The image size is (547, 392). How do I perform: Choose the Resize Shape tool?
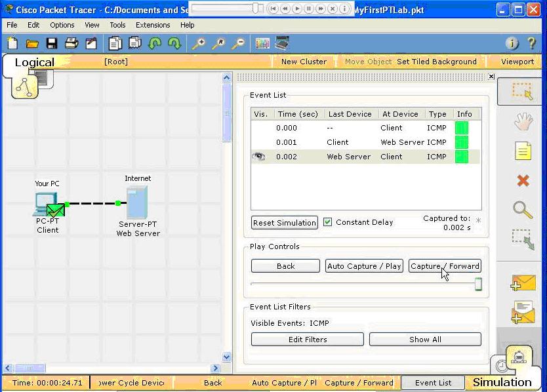[523, 239]
